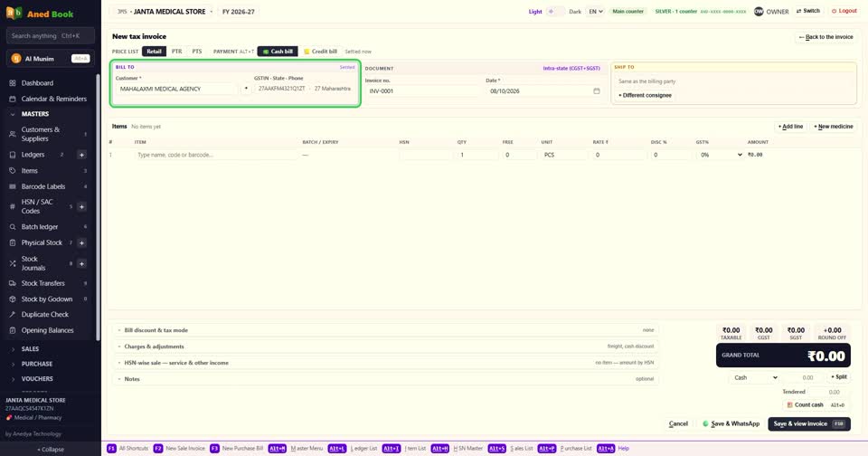Image resolution: width=868 pixels, height=456 pixels.
Task: Click the Search anything box
Action: 51,35
